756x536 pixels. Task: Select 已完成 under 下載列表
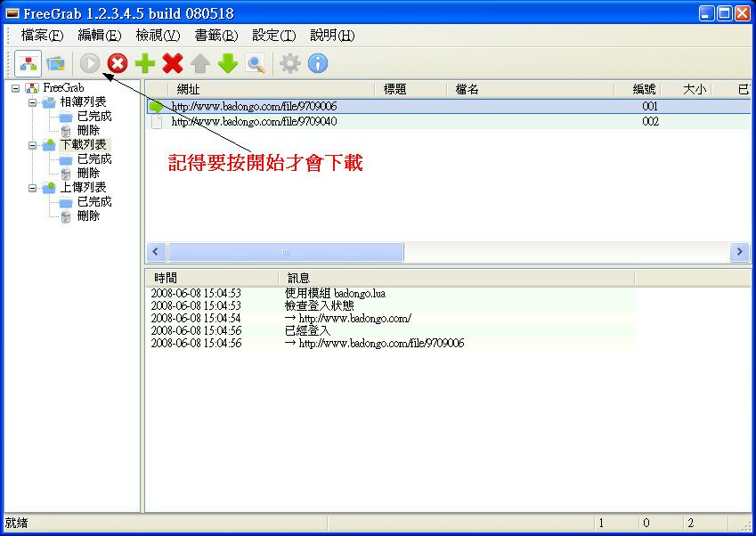click(x=94, y=158)
